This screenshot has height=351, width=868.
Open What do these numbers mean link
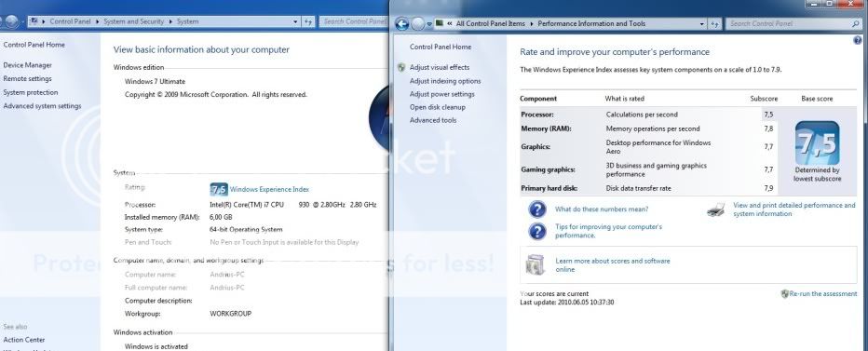pos(602,209)
